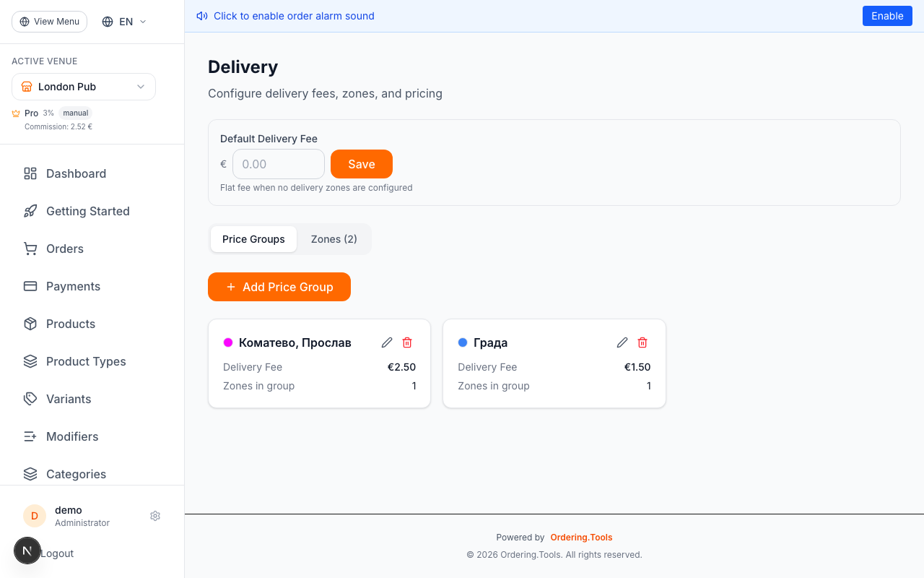Edit the Коматево, Прослав price group
The width and height of the screenshot is (924, 578).
(x=387, y=342)
